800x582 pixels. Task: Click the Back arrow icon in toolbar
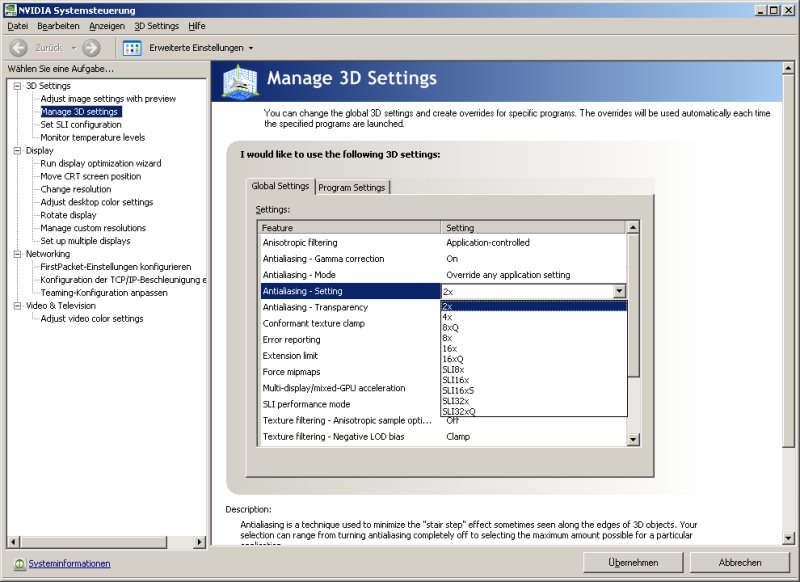[x=19, y=48]
